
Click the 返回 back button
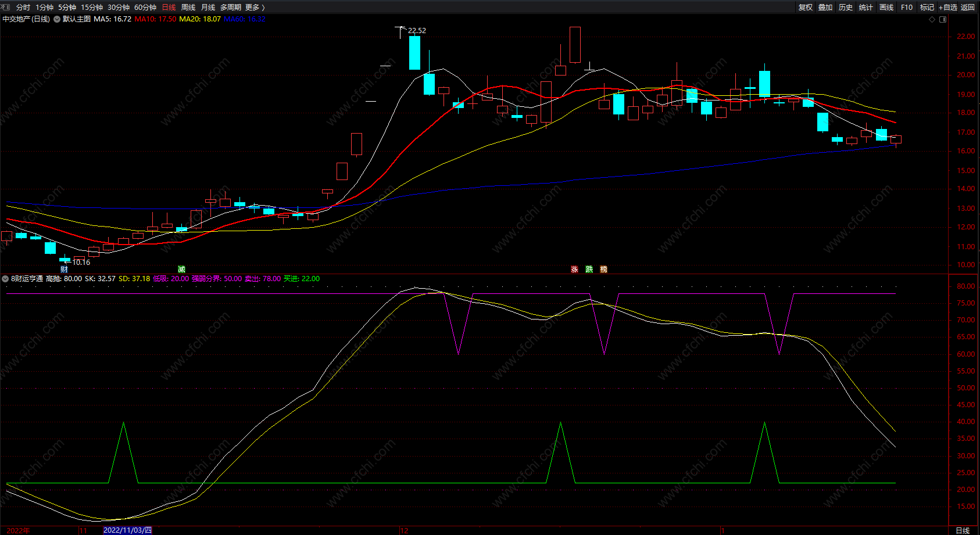coord(968,8)
